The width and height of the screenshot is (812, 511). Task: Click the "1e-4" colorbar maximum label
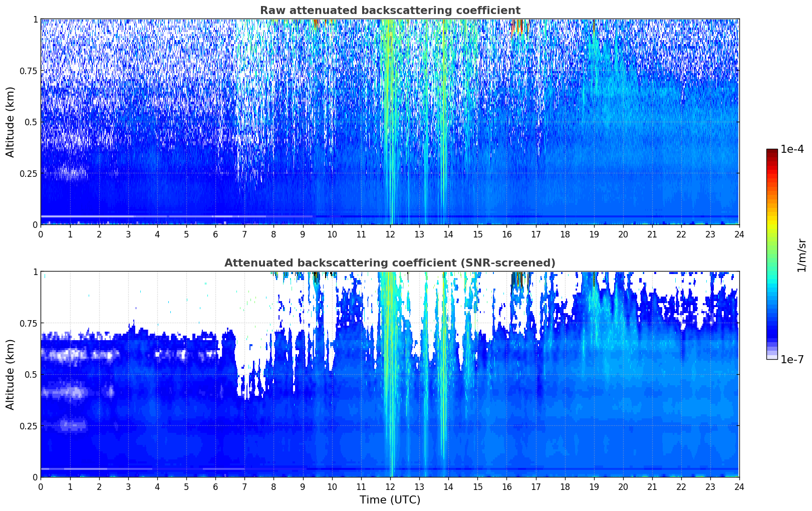point(792,150)
